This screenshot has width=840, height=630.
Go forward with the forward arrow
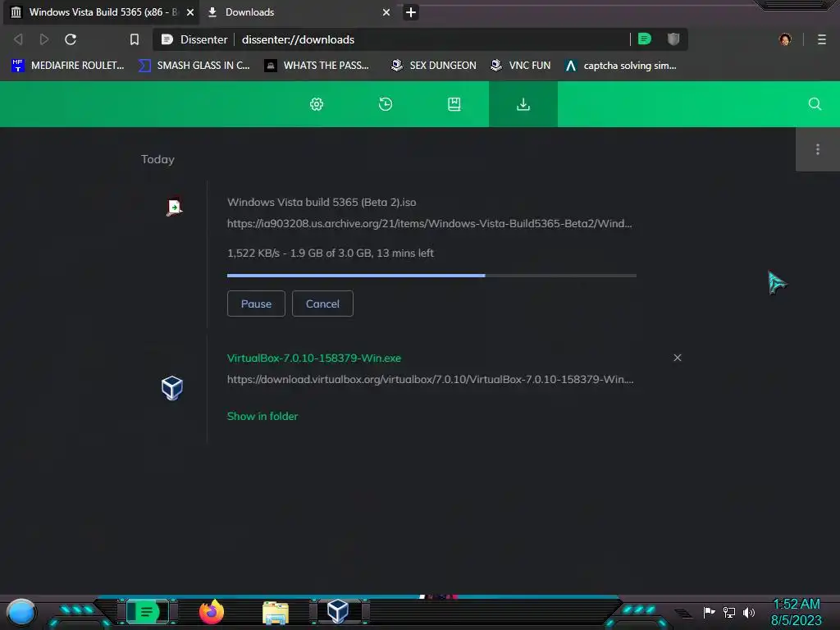pyautogui.click(x=44, y=39)
